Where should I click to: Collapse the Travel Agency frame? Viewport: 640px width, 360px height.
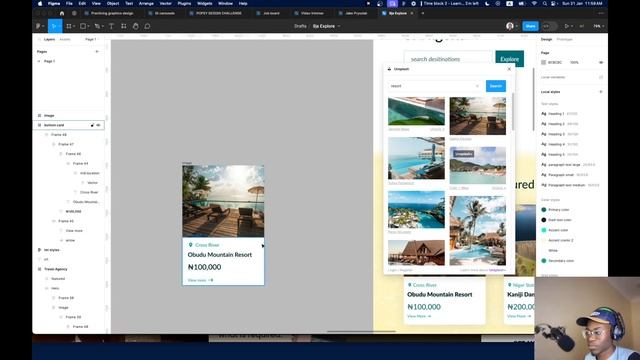[x=40, y=269]
